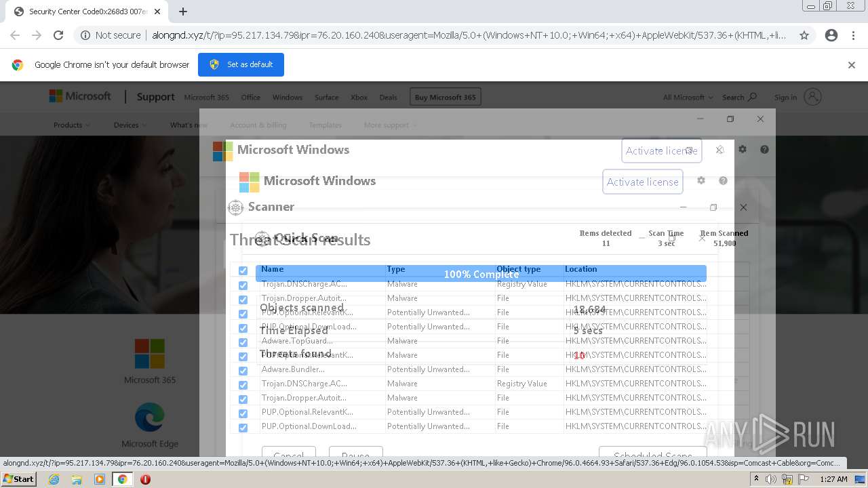Screen dimensions: 868x488
Task: Click the Items detected 11 statistic
Action: click(x=606, y=238)
